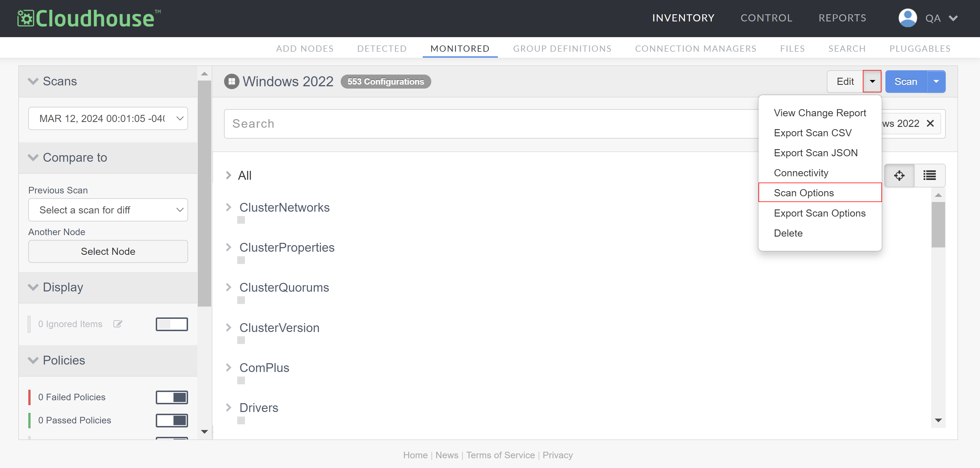
Task: Follow the Terms of Service footer link
Action: (x=500, y=455)
